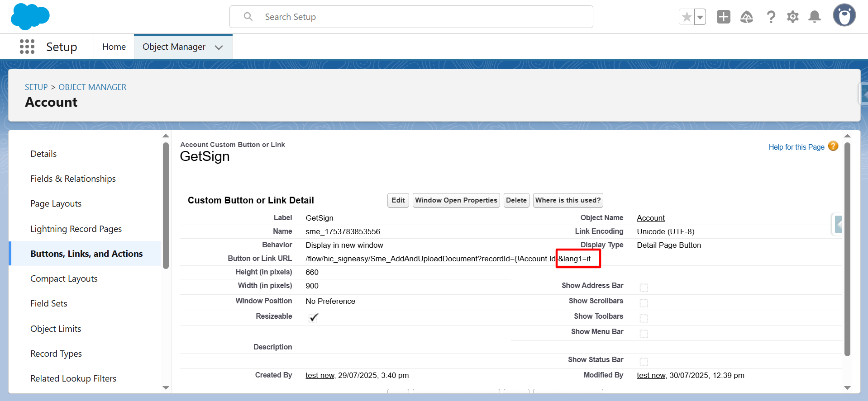Open Created By test new link
This screenshot has height=401, width=868.
(320, 375)
